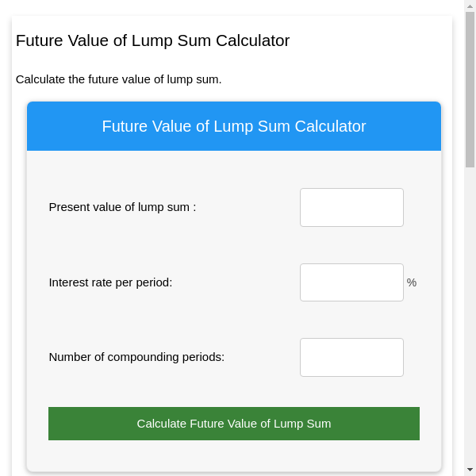Click 'lump sum.' at the end of the description
Image resolution: width=476 pixels, height=476 pixels.
[x=197, y=79]
